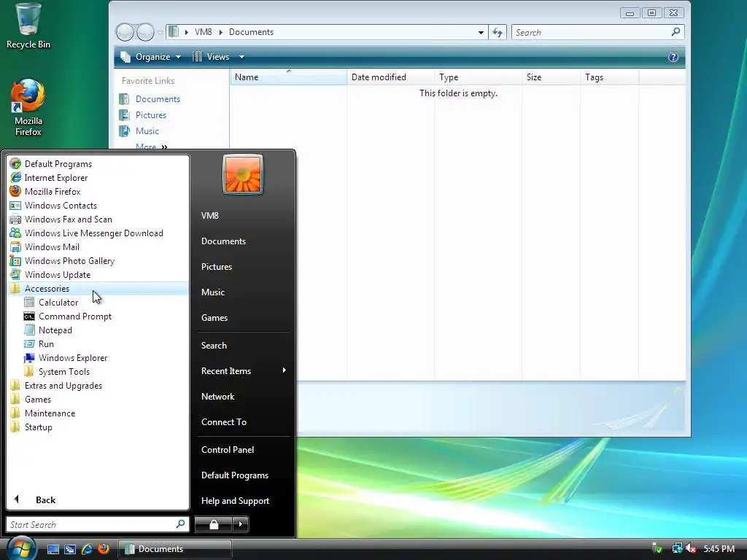This screenshot has width=747, height=560.
Task: Open Notepad from Accessories
Action: tap(55, 330)
